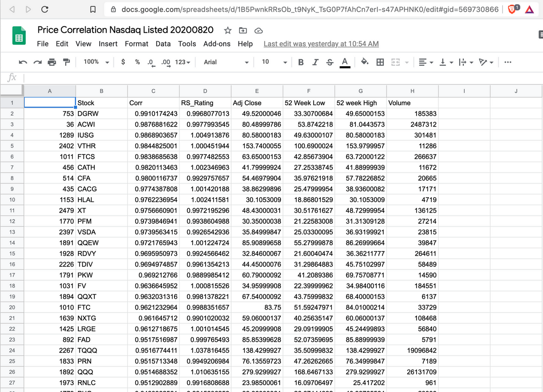Select the paint format tool
Screen dimensions: 543x392
click(x=66, y=62)
